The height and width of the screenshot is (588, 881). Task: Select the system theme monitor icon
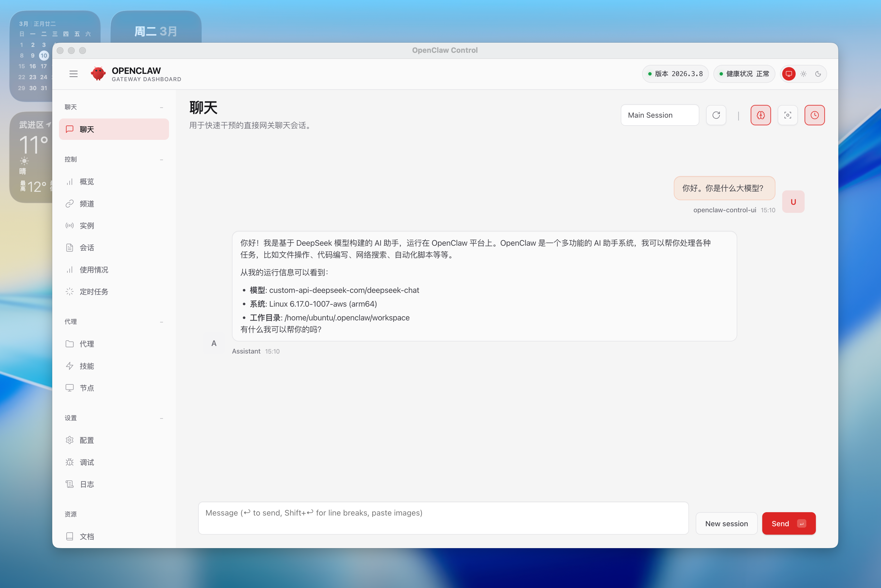789,74
